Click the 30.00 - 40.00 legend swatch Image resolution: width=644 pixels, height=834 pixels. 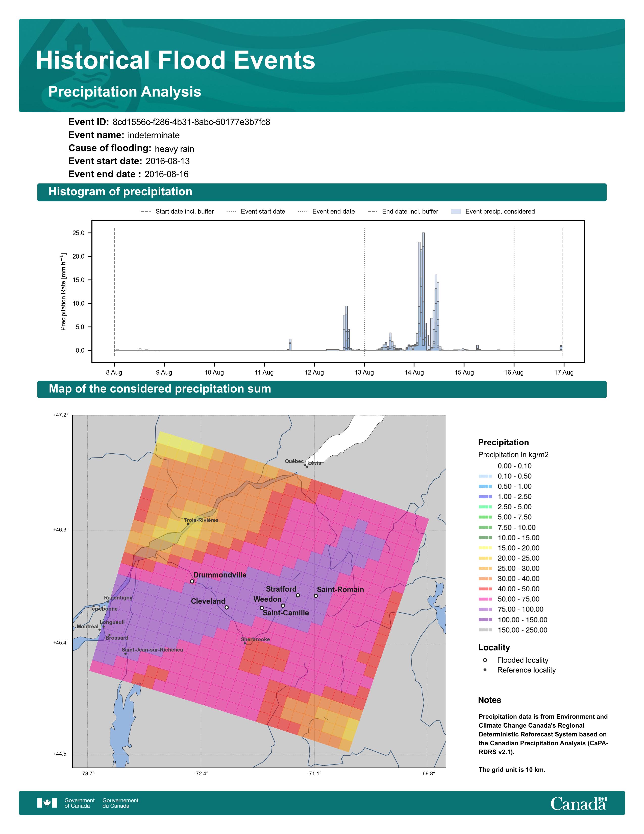pos(485,579)
